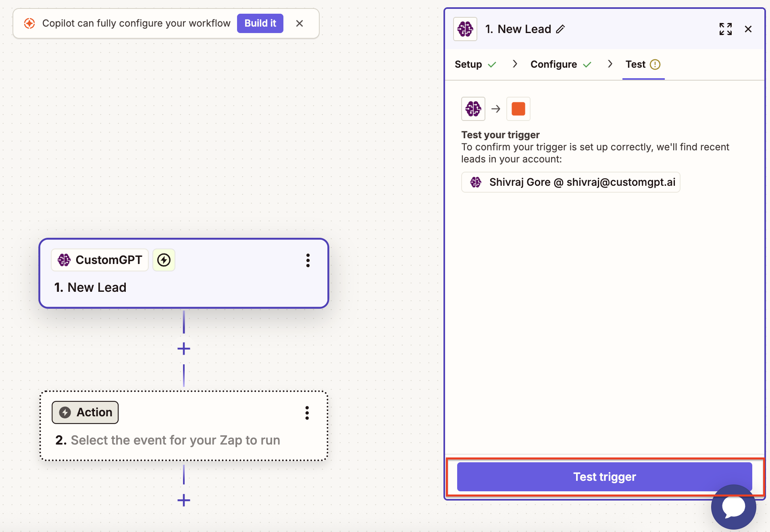Click the CustomGPT source app icon above Test your trigger
Viewport: 770px width, 532px height.
coord(473,109)
